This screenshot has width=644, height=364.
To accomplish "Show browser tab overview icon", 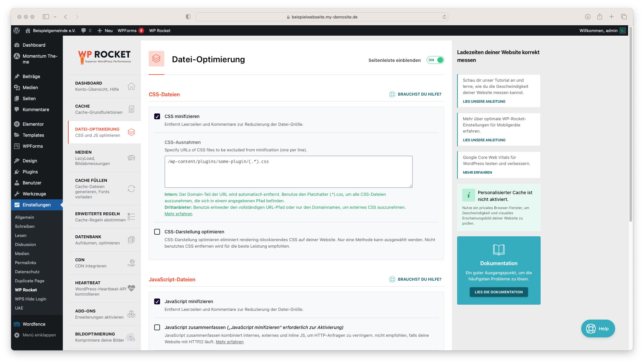I will (x=624, y=17).
